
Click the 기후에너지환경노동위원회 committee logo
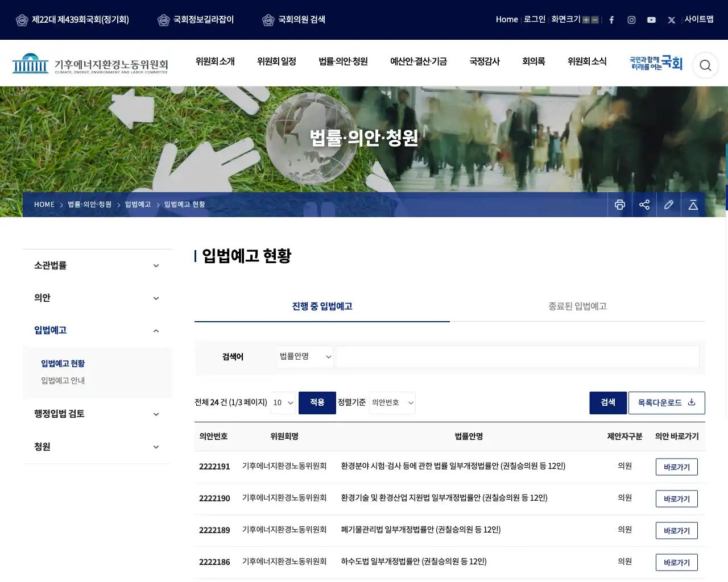click(x=90, y=64)
